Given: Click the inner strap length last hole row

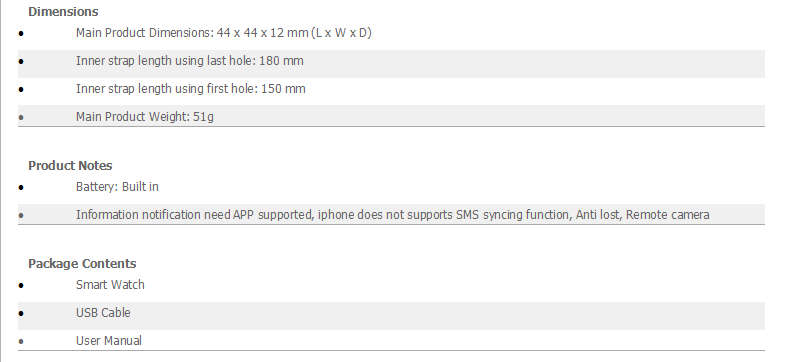Looking at the screenshot, I should coord(391,62).
